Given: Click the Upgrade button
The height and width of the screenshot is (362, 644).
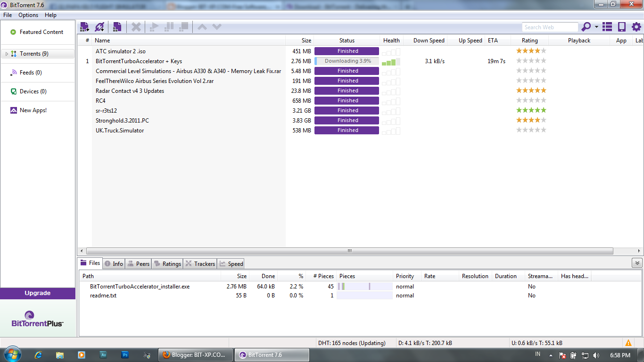Looking at the screenshot, I should [38, 293].
